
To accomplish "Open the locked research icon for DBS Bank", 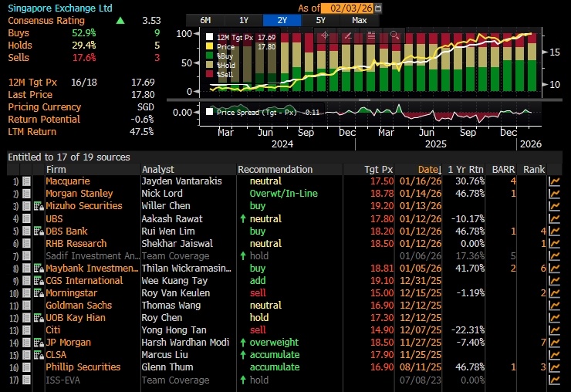I will pos(39,231).
